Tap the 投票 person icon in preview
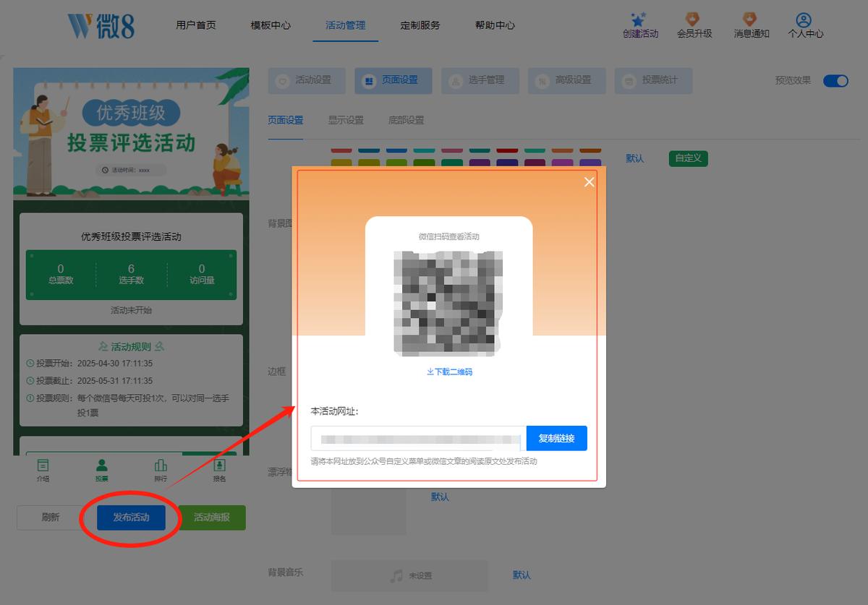 coord(102,465)
